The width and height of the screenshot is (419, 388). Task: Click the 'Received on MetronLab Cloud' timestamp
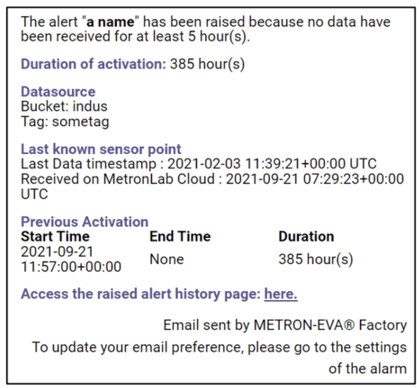212,186
